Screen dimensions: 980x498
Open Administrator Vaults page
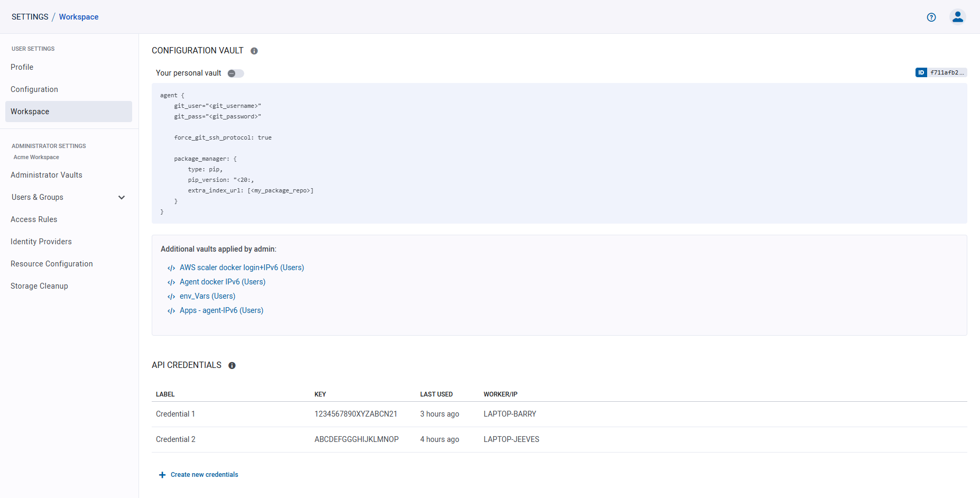click(x=47, y=175)
